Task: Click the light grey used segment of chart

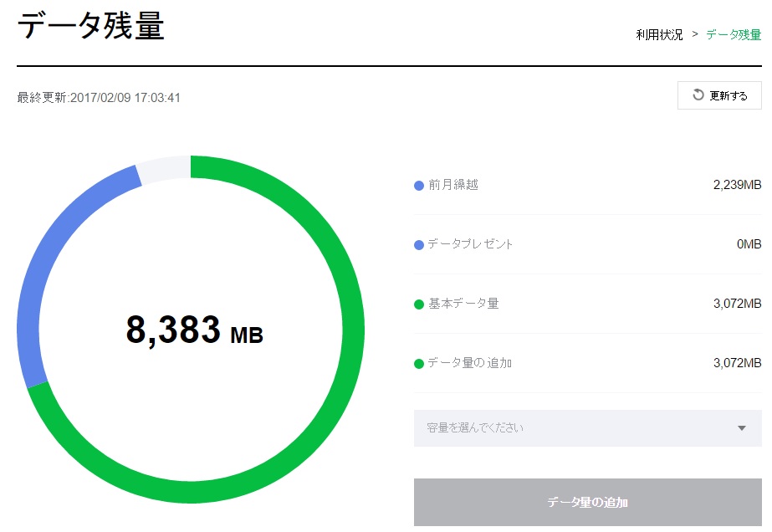Action: [165, 169]
